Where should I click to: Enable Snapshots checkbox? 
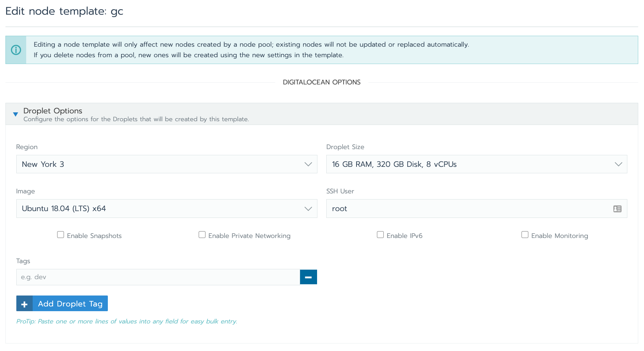pos(61,235)
